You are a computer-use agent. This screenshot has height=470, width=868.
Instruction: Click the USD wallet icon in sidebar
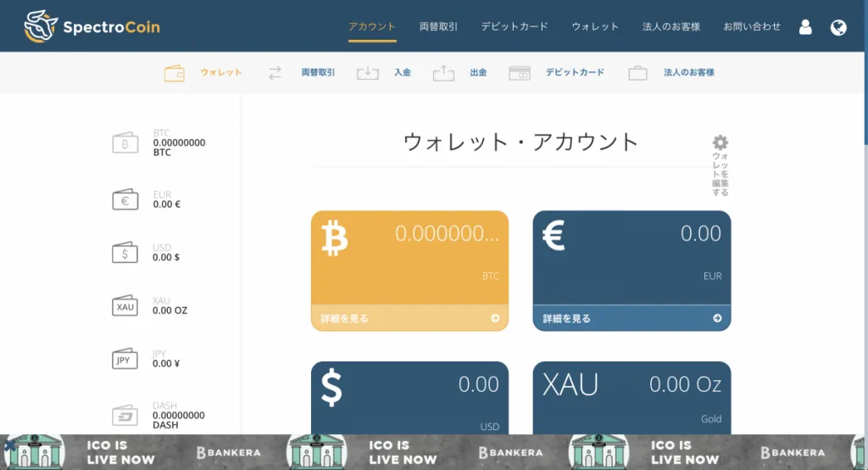click(x=125, y=253)
